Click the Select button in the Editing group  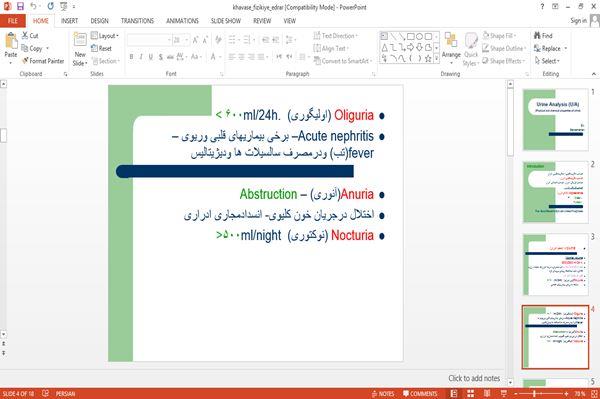[547, 61]
